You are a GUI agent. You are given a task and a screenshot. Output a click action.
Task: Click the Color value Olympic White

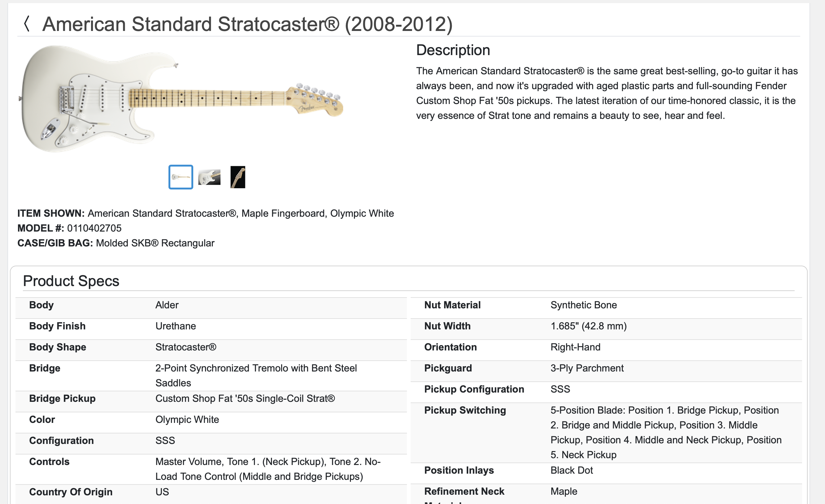click(187, 419)
